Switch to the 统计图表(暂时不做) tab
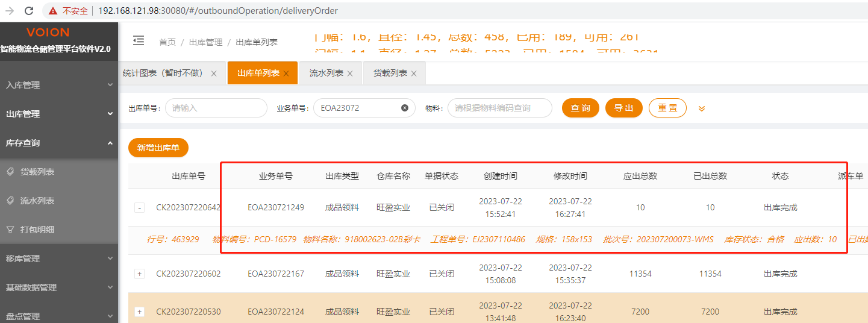The image size is (868, 323). pos(166,73)
